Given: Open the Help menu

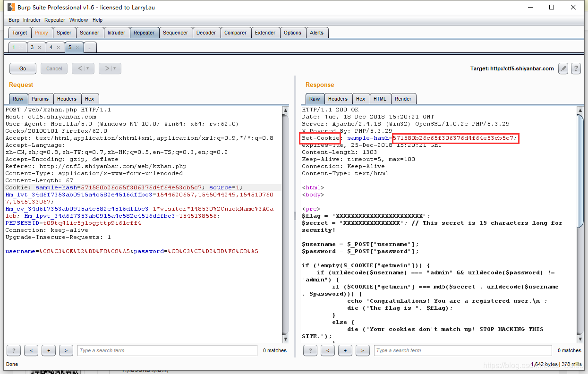Looking at the screenshot, I should pos(97,20).
